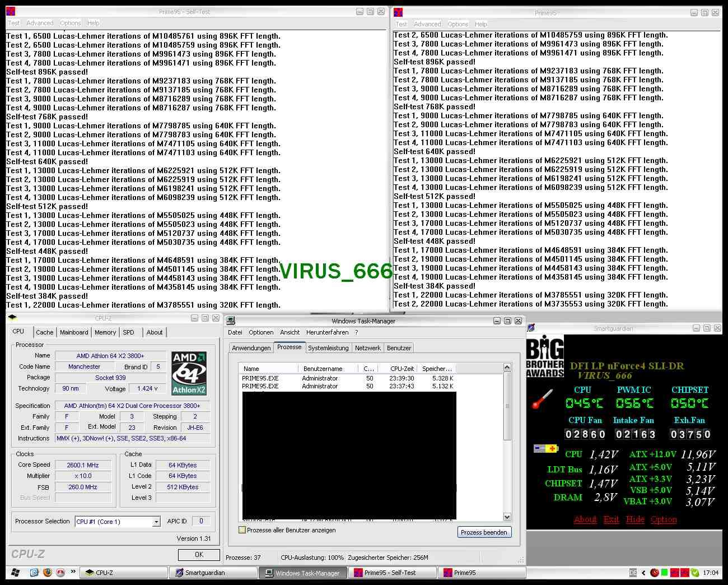
Task: Click Option link in Smartguardian
Action: tap(664, 519)
